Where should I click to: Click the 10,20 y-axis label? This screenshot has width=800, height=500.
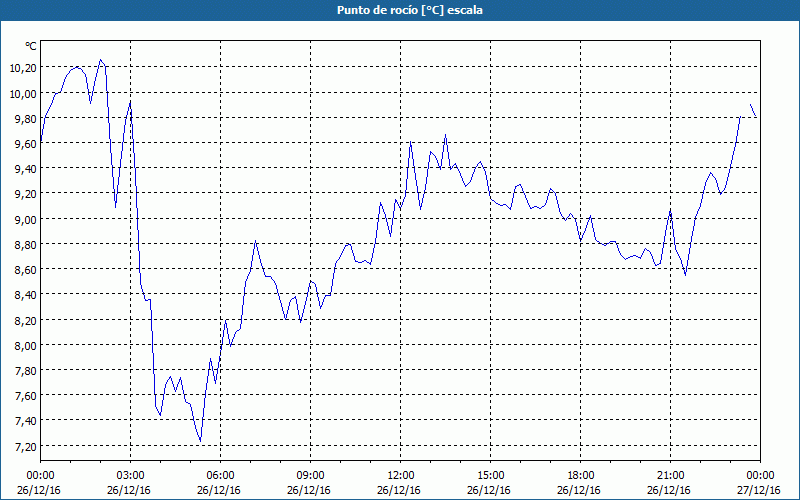23,68
